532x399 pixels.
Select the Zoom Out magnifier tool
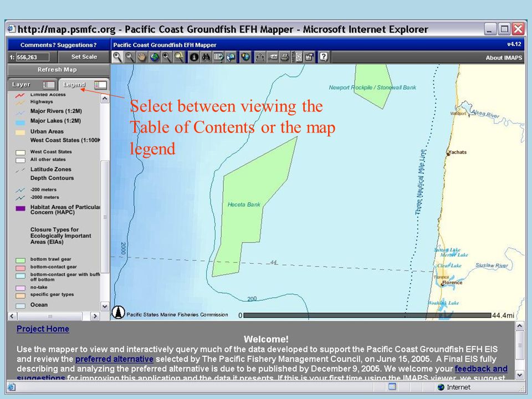tap(130, 57)
